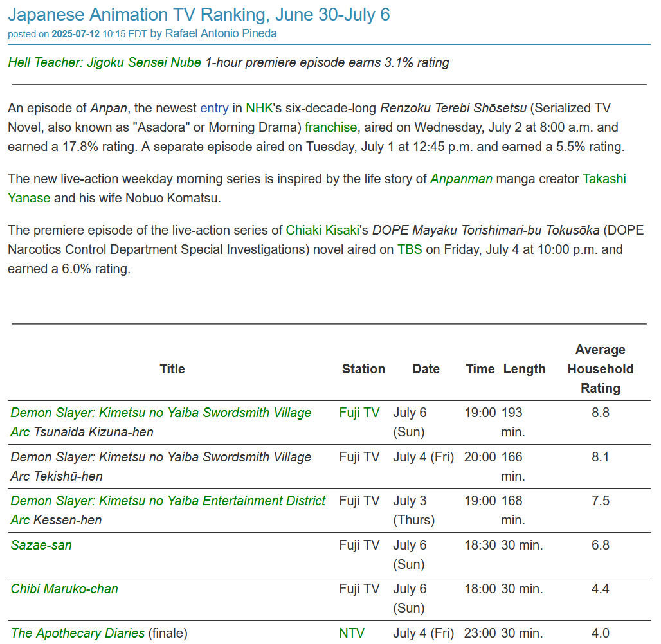Screen dimensions: 661x644
Task: Select the posted date 2025-07-12
Action: 75,34
